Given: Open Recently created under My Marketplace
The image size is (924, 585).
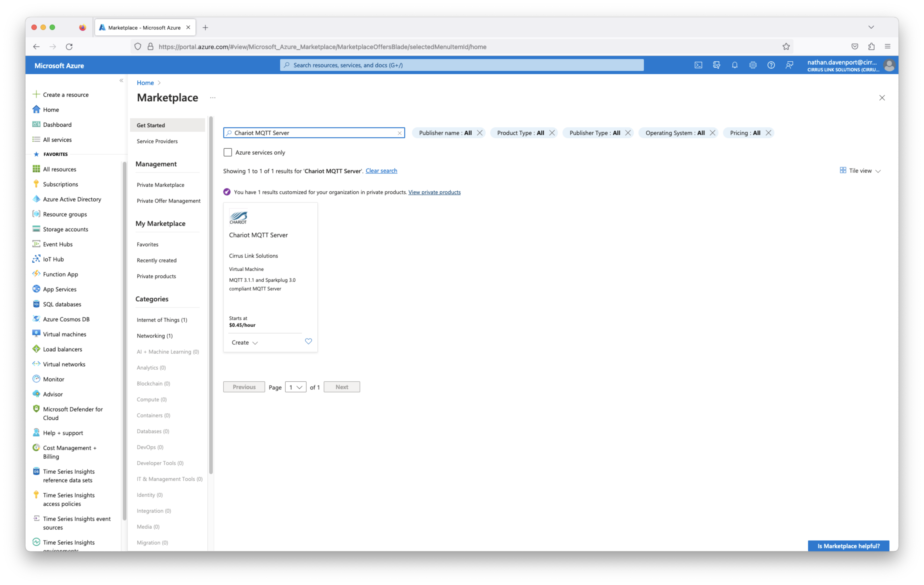Looking at the screenshot, I should pos(156,260).
